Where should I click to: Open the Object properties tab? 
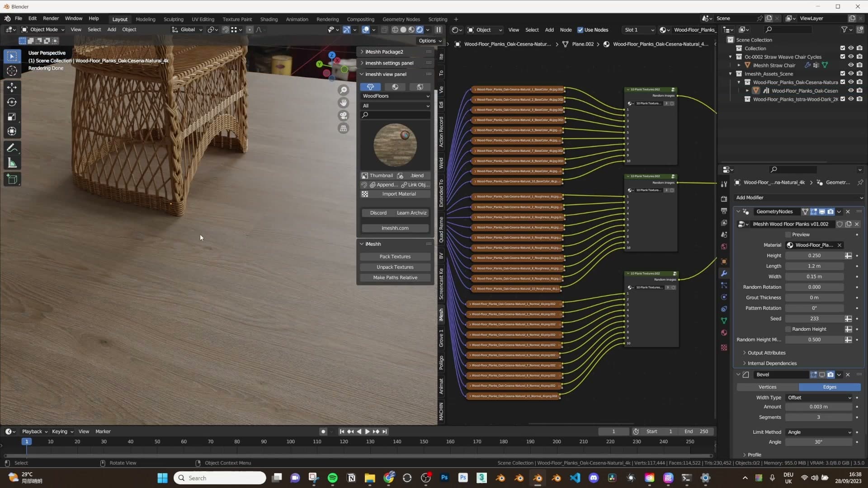coord(724,261)
